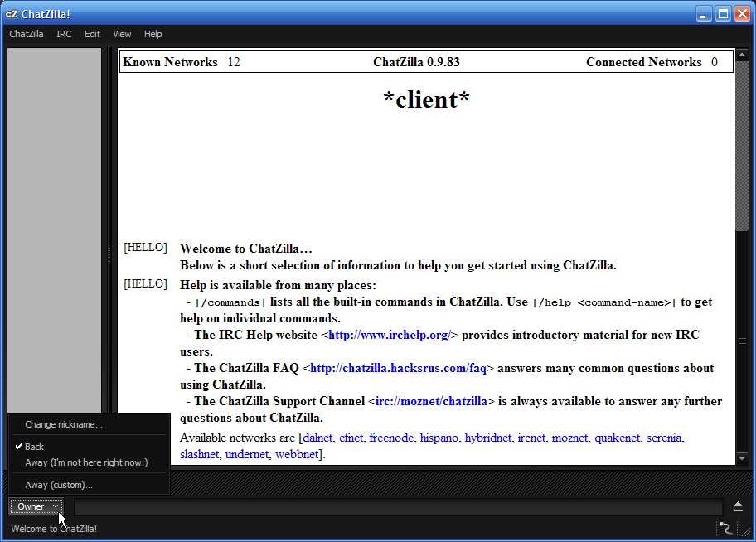Open the ChatZilla FAQ hacksrus link

(x=398, y=369)
